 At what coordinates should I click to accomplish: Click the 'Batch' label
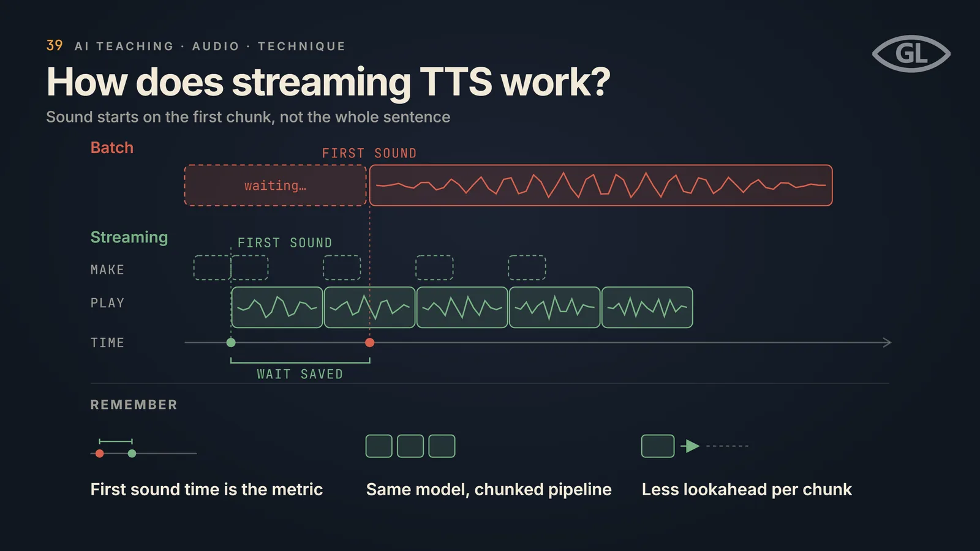pyautogui.click(x=112, y=148)
